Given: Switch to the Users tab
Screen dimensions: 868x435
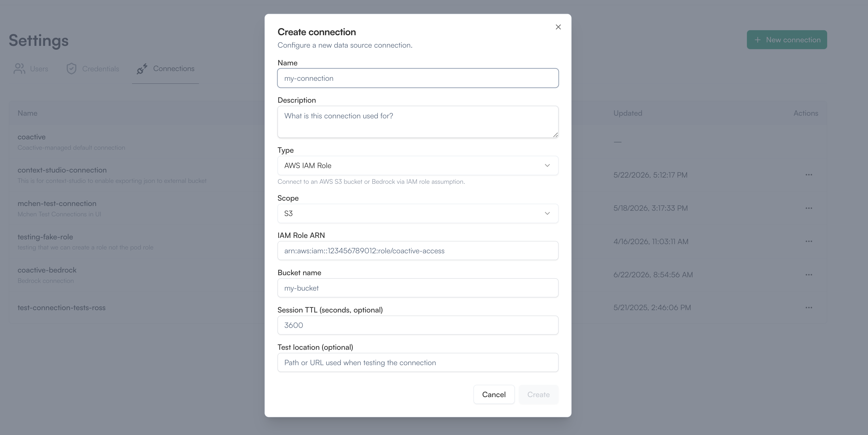Looking at the screenshot, I should 31,69.
